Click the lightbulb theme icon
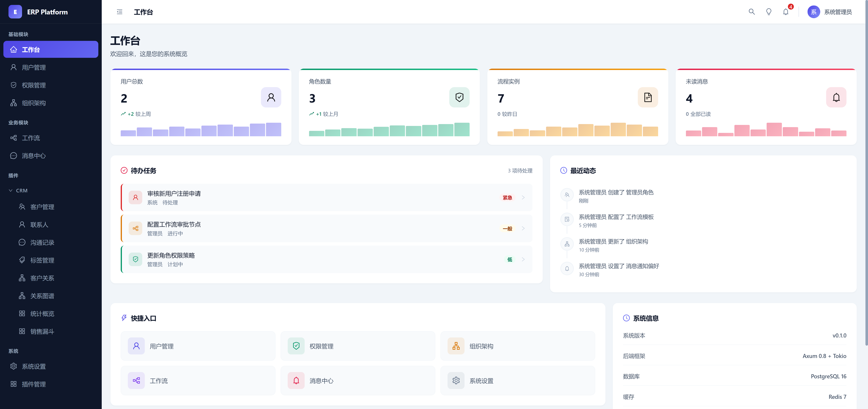The width and height of the screenshot is (868, 409). click(x=769, y=12)
